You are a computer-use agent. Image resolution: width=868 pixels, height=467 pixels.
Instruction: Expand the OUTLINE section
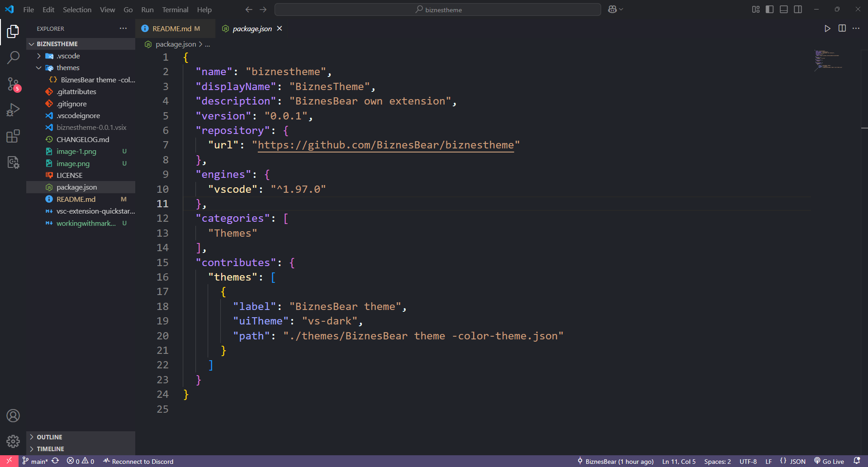(81, 437)
